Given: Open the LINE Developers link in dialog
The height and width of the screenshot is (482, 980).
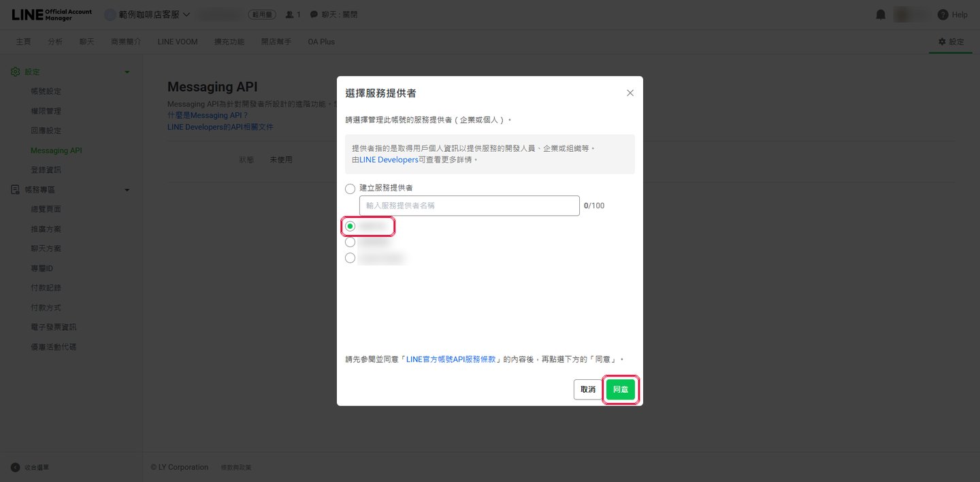Looking at the screenshot, I should [389, 159].
